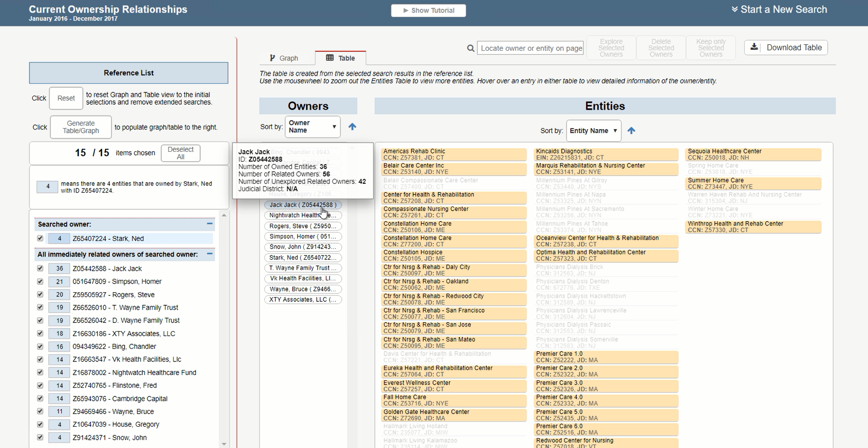This screenshot has height=448, width=868.
Task: Select the Table tab
Action: [340, 58]
